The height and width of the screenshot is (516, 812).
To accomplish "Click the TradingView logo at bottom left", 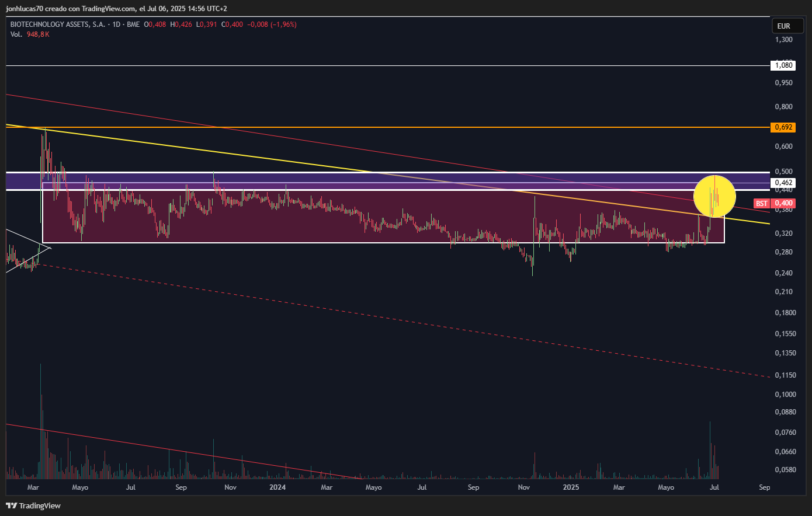I will tap(33, 505).
